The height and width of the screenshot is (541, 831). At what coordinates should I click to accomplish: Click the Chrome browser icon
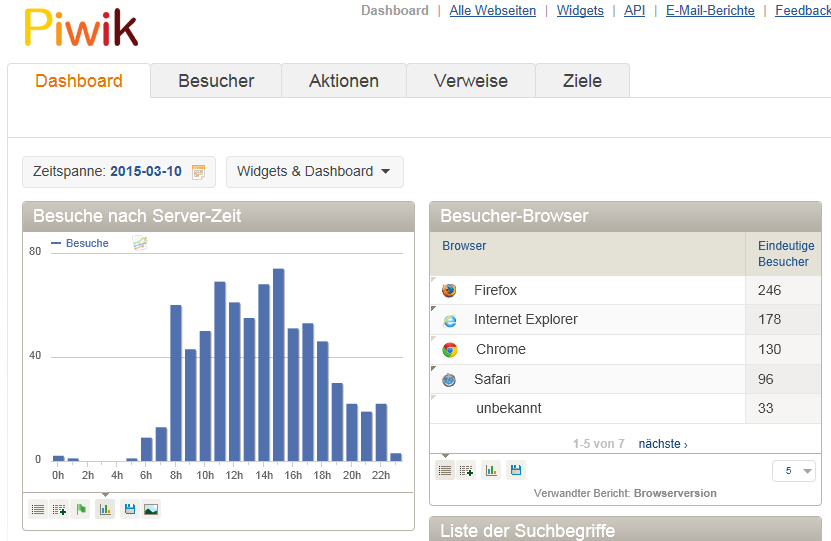click(450, 350)
